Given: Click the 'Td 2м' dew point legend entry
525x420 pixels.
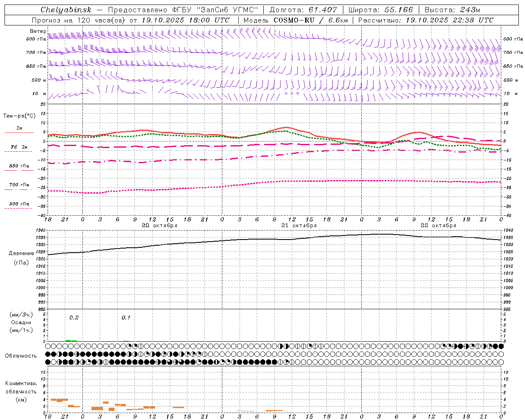Looking at the screenshot, I should pos(19,147).
